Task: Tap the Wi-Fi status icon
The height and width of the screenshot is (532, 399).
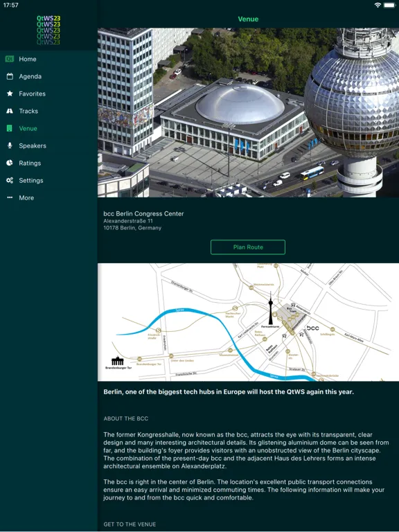Action: coord(378,5)
